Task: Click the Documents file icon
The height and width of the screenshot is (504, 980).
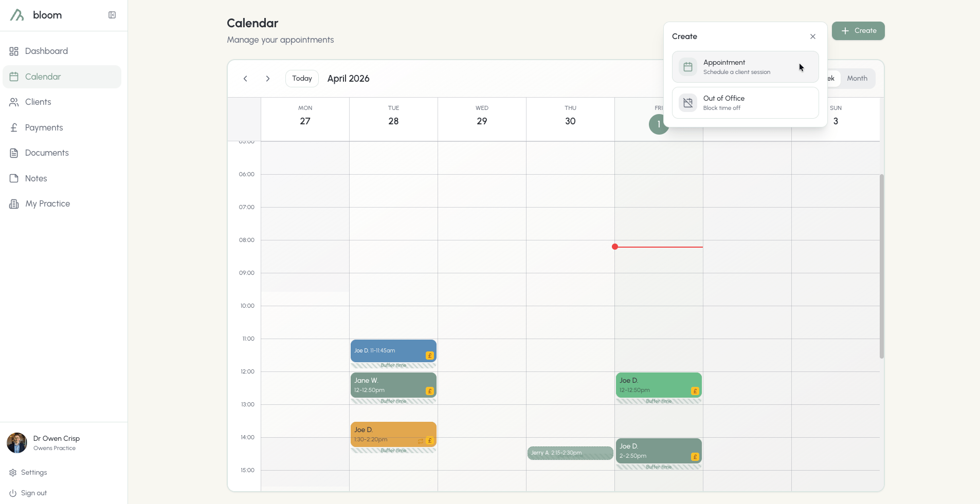Action: 14,153
